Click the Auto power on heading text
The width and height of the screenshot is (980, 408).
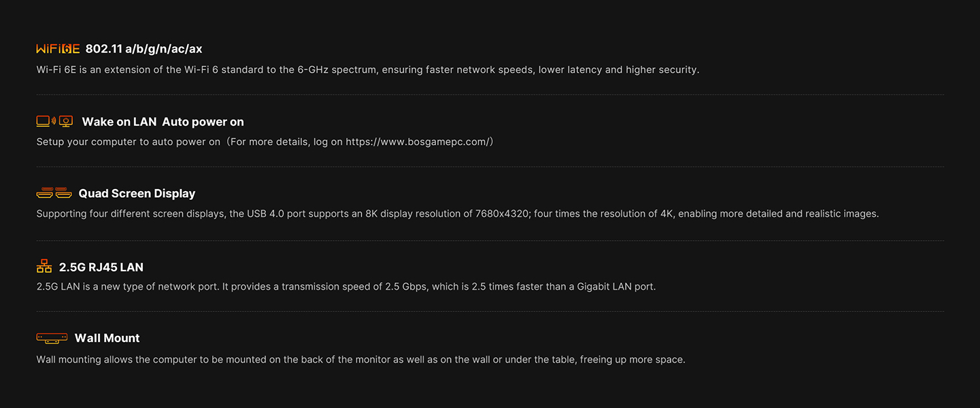(203, 122)
